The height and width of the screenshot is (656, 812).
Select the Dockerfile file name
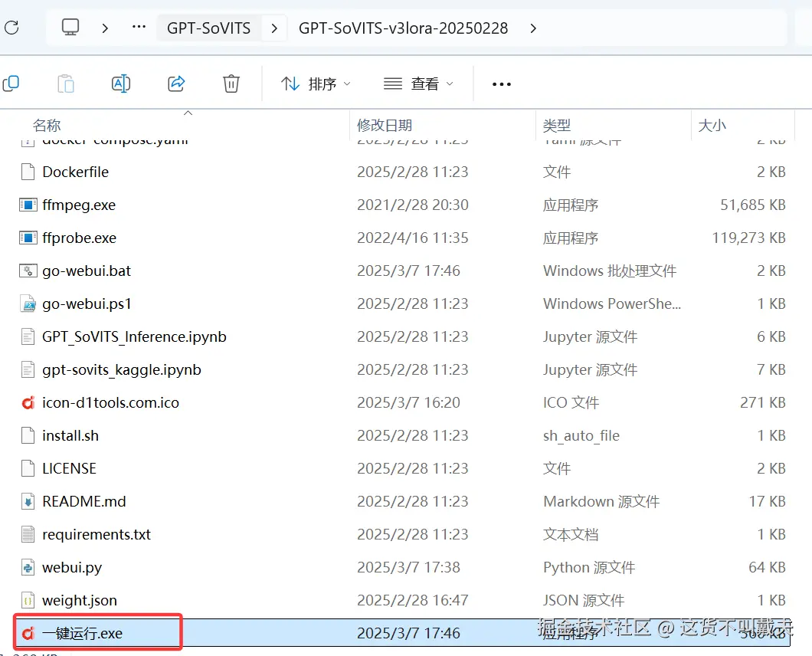tap(76, 172)
